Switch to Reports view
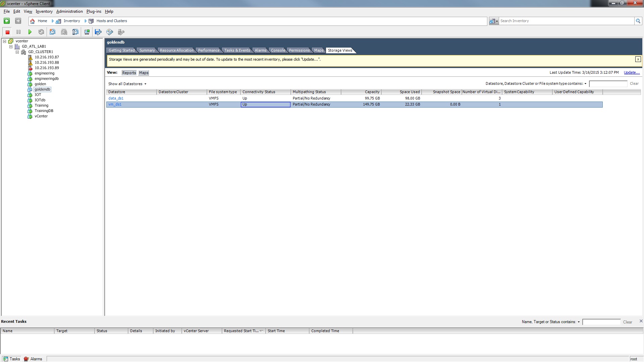The height and width of the screenshot is (362, 644). tap(129, 73)
